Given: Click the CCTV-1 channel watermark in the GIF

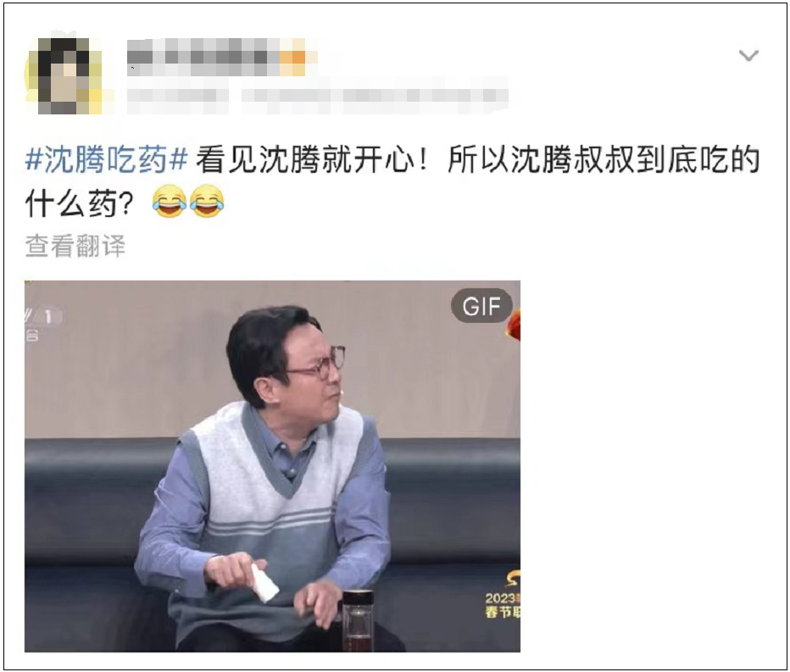Looking at the screenshot, I should (43, 322).
